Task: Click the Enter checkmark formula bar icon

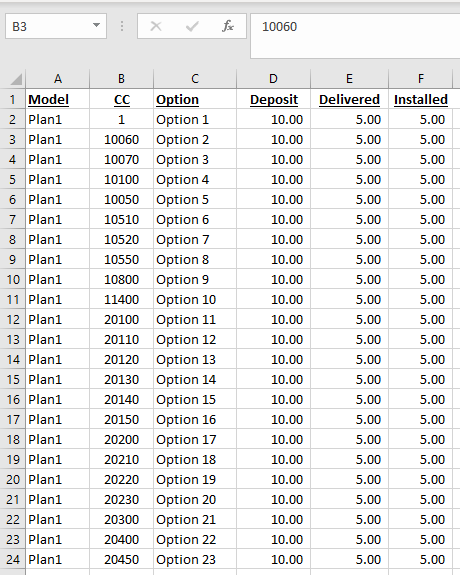Action: pos(192,26)
